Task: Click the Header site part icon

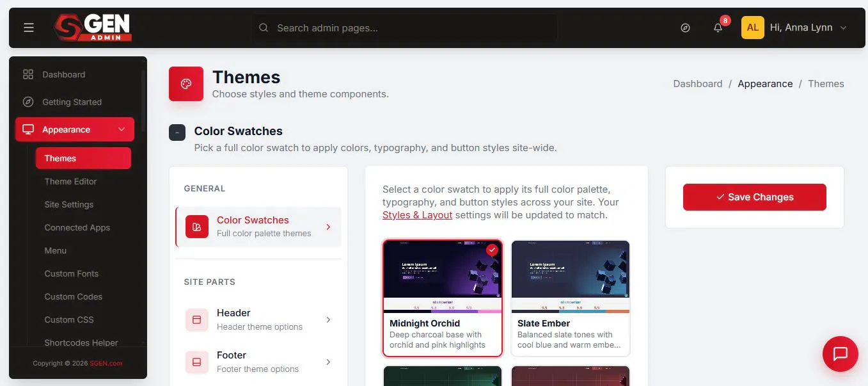Action: (197, 319)
